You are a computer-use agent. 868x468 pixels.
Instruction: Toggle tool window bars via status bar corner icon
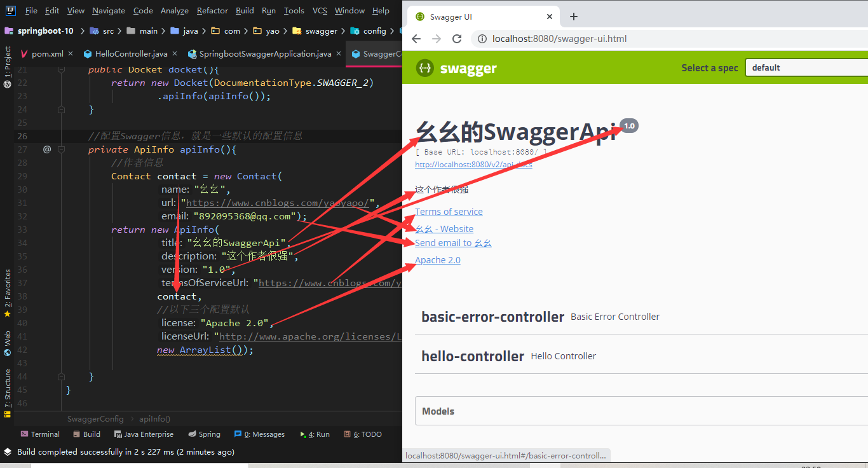click(8, 452)
